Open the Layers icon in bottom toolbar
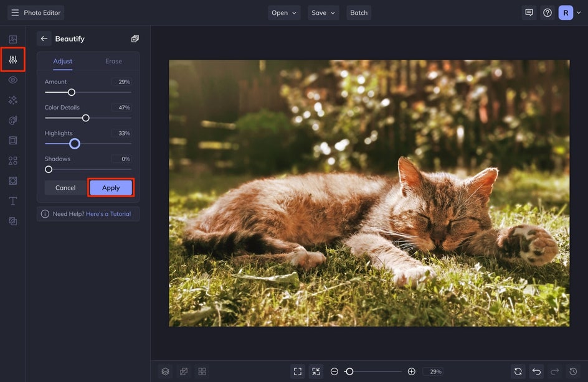The height and width of the screenshot is (382, 588). pyautogui.click(x=165, y=371)
